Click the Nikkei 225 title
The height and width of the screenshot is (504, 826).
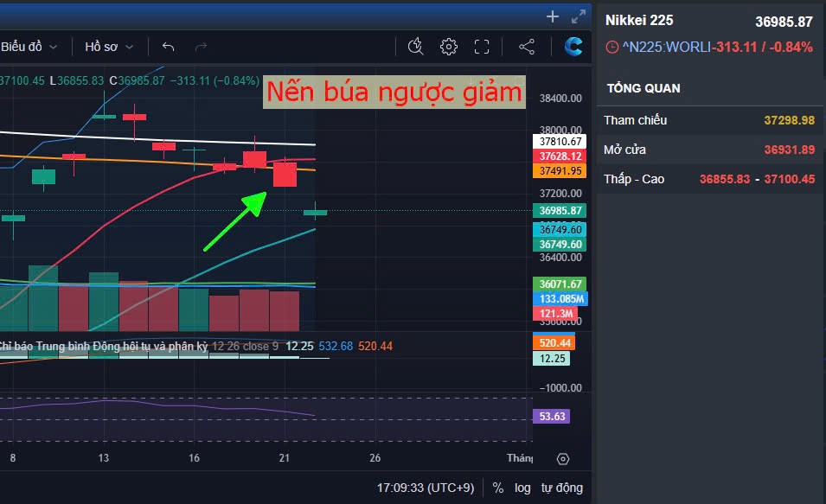pos(639,21)
